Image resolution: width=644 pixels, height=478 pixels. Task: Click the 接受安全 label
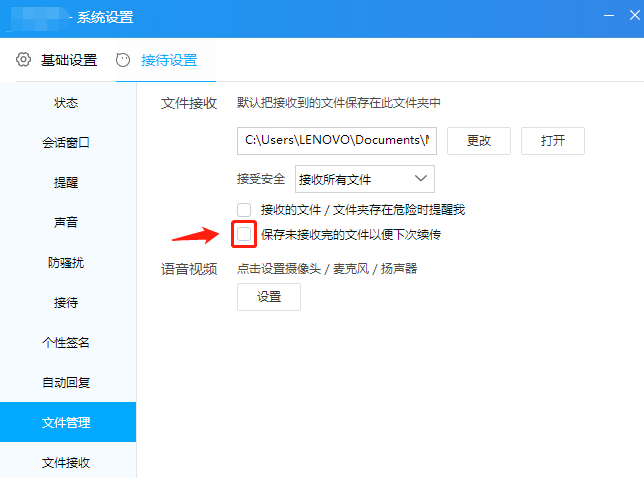pos(261,179)
